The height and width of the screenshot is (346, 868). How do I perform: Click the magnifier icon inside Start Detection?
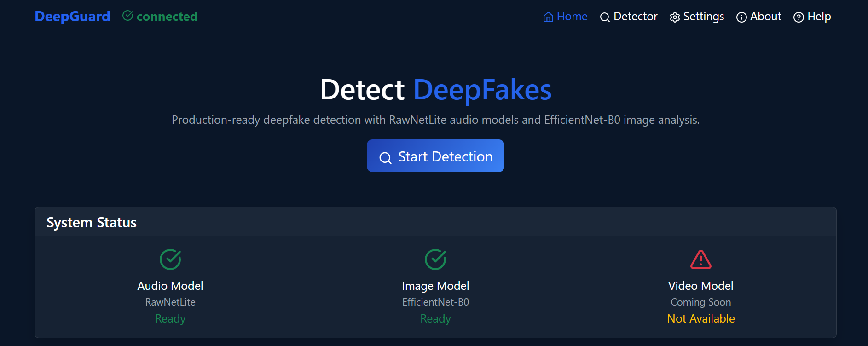click(x=385, y=157)
